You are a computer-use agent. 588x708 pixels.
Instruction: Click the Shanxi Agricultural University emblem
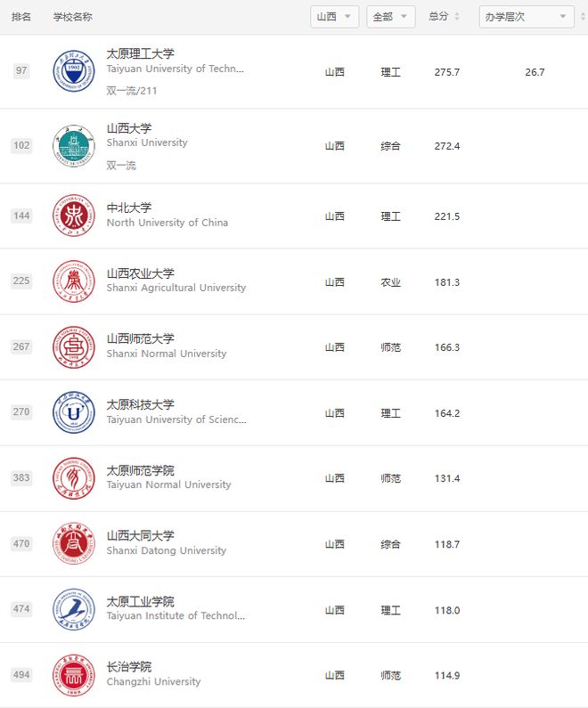(74, 281)
